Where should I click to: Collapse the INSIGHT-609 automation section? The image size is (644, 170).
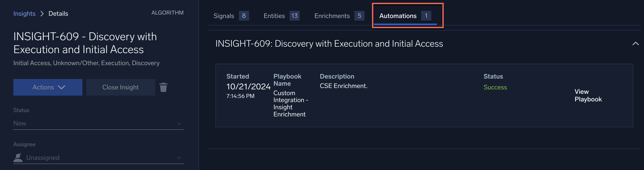tap(635, 44)
